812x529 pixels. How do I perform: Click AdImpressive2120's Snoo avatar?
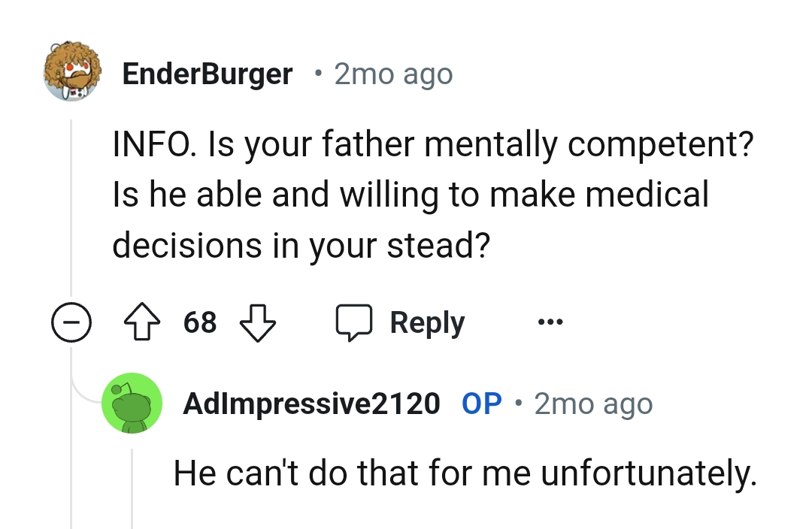(x=132, y=404)
